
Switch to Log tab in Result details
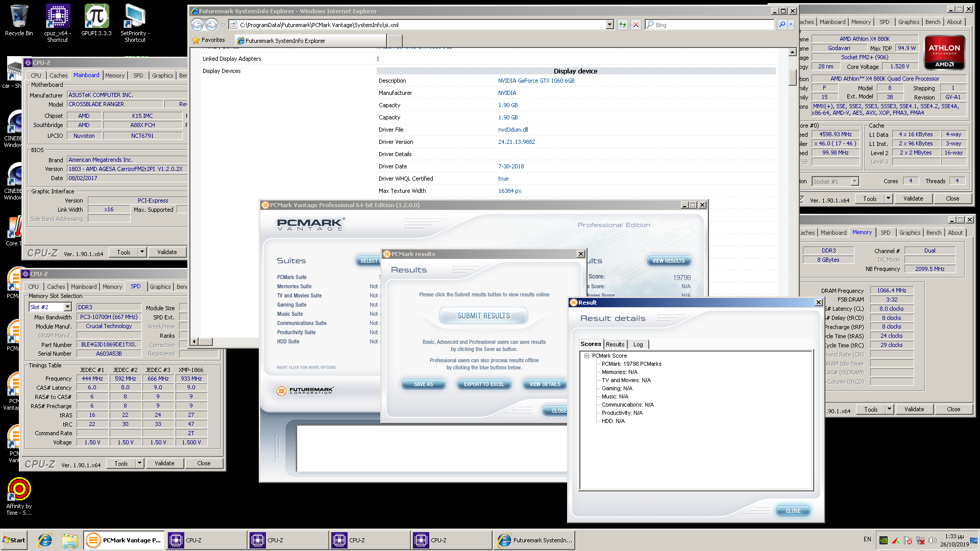638,344
